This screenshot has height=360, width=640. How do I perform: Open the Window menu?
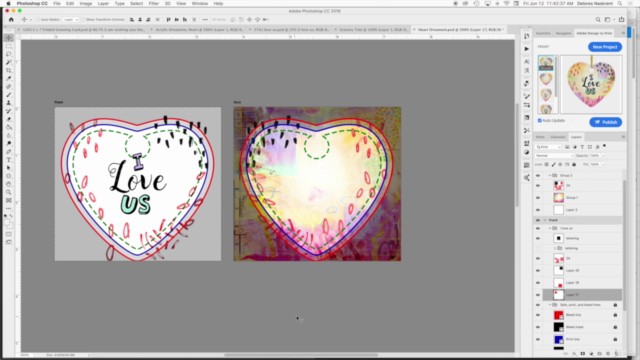pyautogui.click(x=200, y=3)
